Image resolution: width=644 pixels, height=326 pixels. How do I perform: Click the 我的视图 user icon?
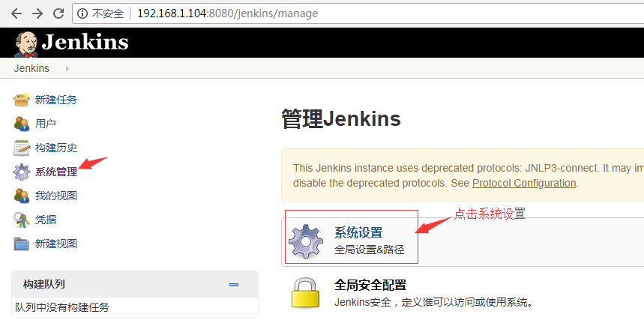pyautogui.click(x=22, y=196)
